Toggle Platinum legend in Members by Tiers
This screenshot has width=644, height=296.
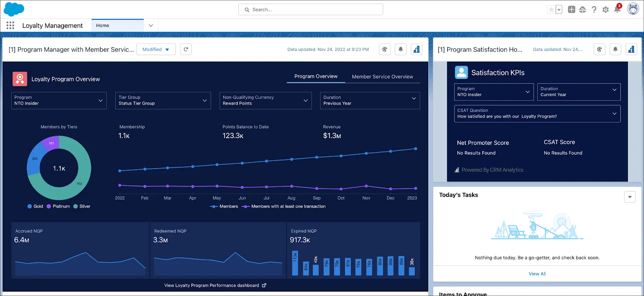pyautogui.click(x=58, y=206)
